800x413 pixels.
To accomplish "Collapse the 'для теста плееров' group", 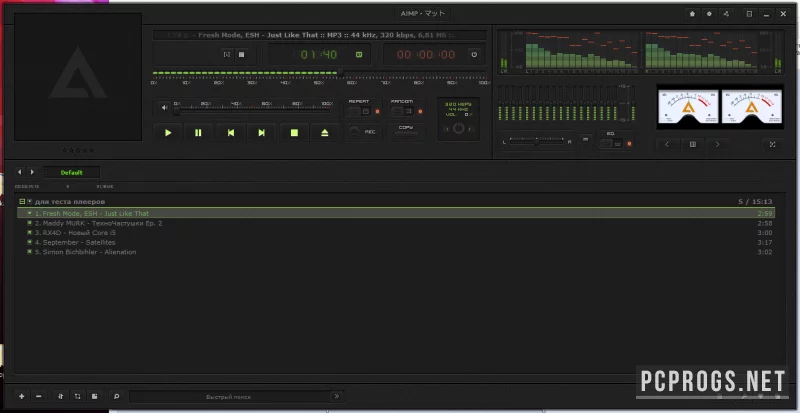I will pyautogui.click(x=22, y=202).
